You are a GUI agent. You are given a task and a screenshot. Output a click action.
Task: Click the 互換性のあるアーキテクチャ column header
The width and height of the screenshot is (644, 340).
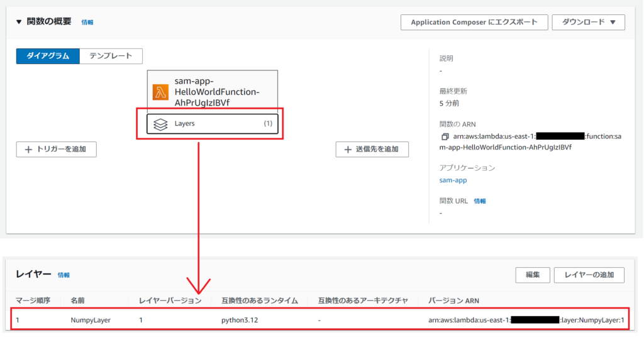point(363,300)
